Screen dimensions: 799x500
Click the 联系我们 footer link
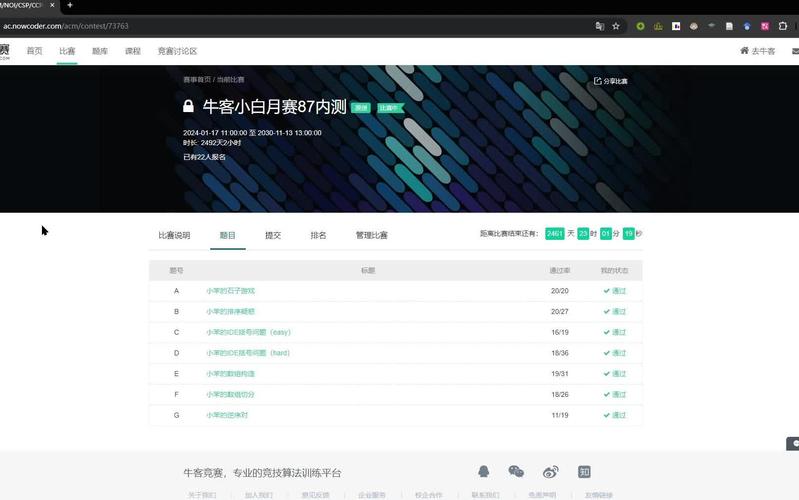485,495
